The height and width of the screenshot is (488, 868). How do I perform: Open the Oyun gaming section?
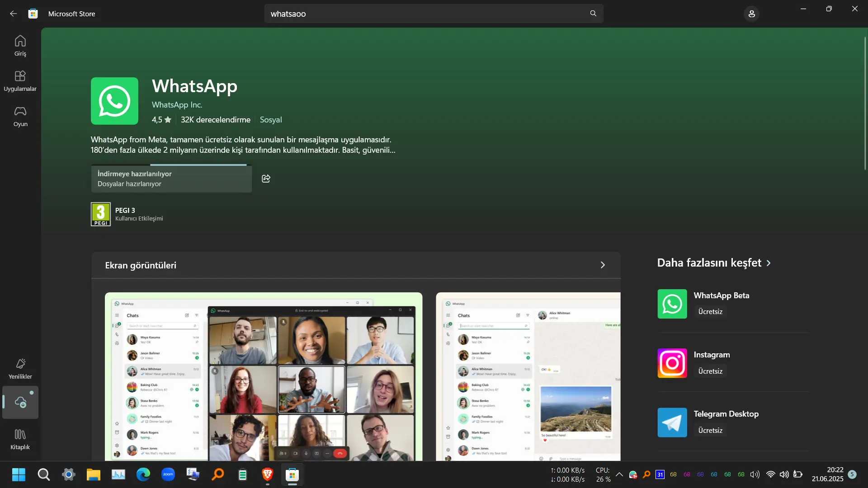click(20, 116)
